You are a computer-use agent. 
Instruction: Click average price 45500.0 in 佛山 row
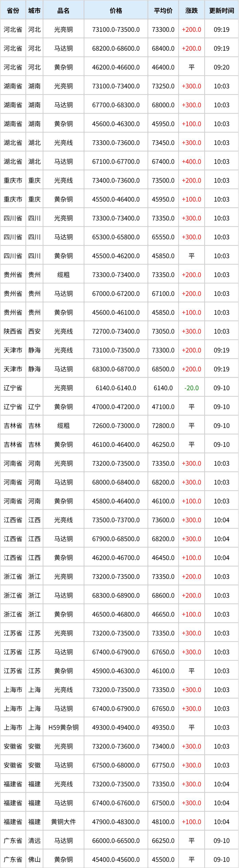[x=163, y=860]
